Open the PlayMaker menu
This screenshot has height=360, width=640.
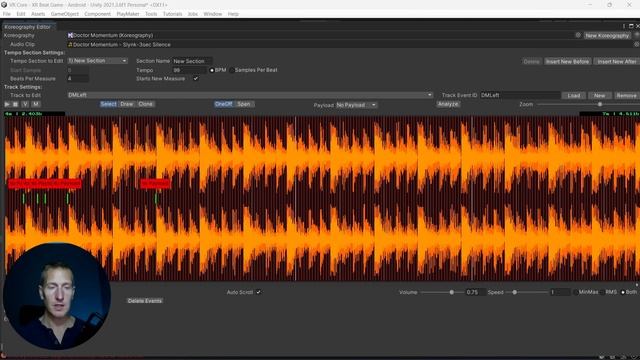point(128,14)
